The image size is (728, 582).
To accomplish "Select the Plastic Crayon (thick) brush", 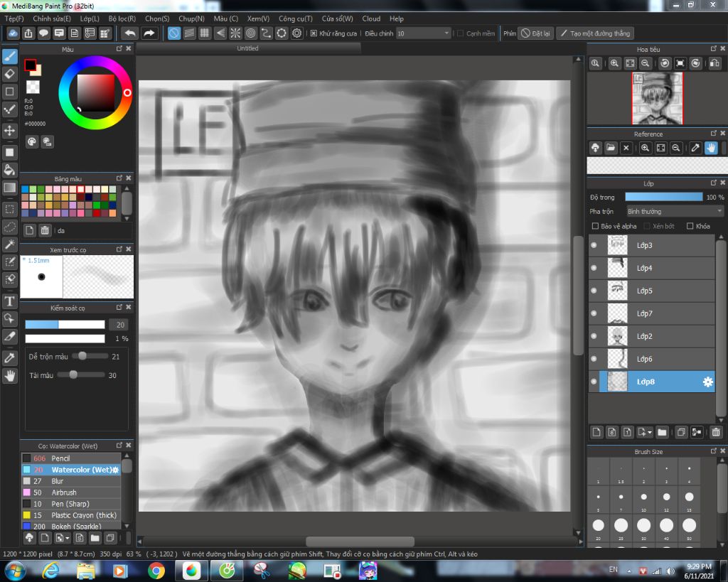I will point(71,515).
